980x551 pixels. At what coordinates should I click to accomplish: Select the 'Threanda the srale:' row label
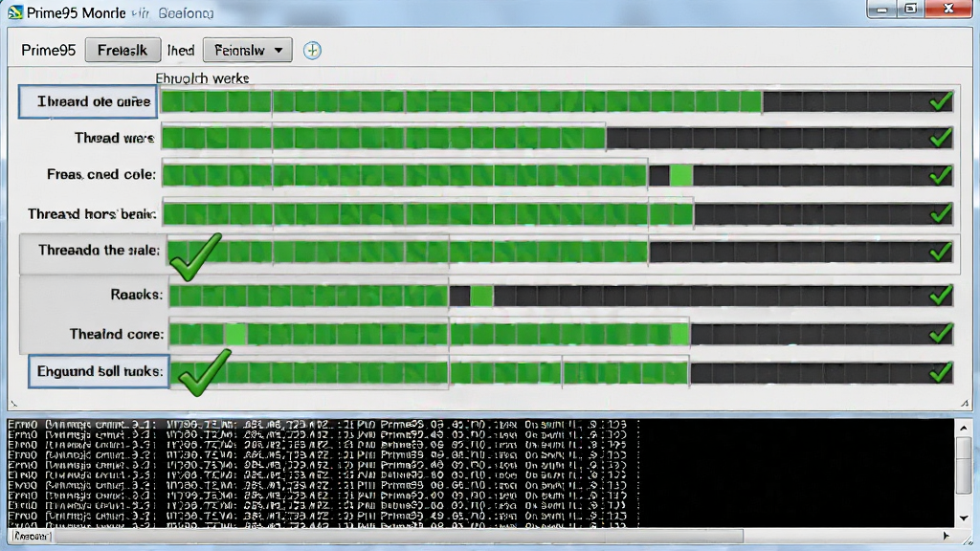coord(99,251)
